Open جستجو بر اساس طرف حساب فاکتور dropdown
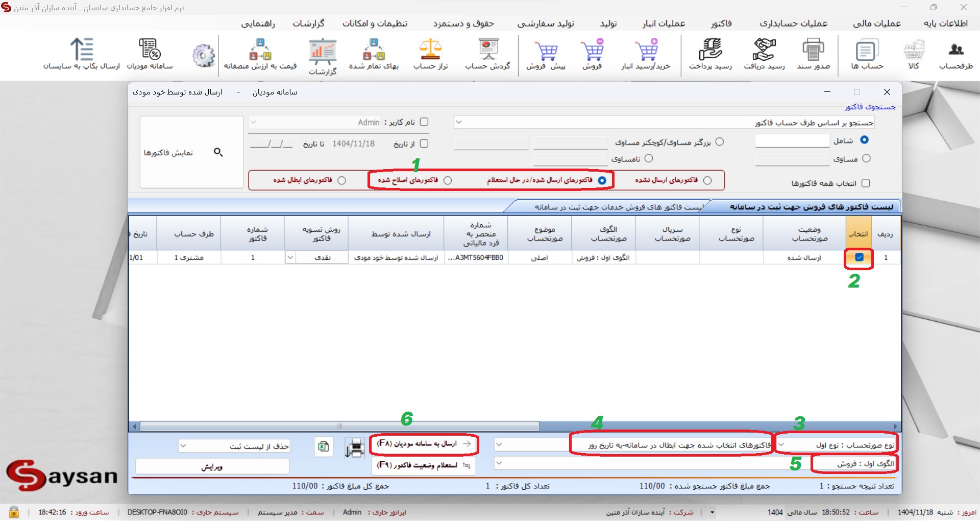Viewport: 980px width, 521px height. (x=664, y=123)
